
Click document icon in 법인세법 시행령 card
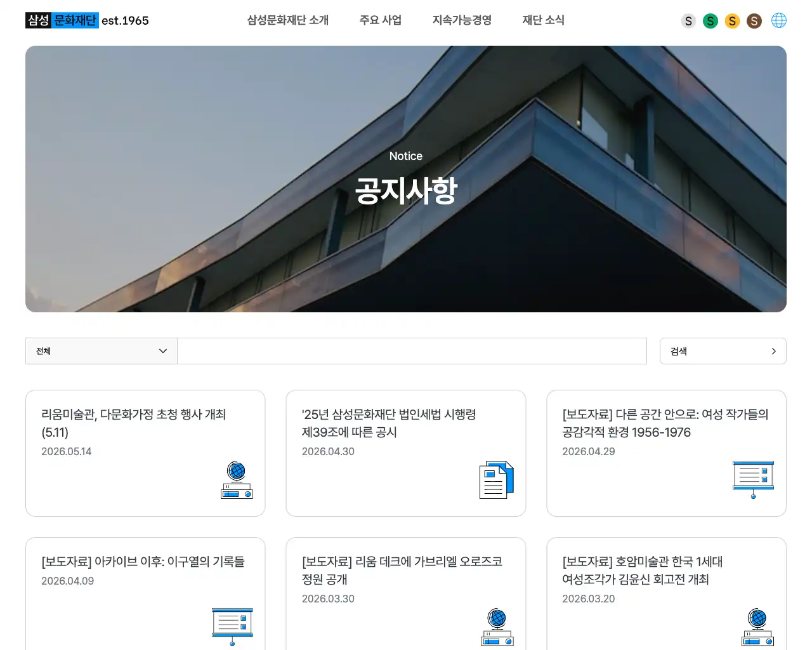pyautogui.click(x=497, y=480)
